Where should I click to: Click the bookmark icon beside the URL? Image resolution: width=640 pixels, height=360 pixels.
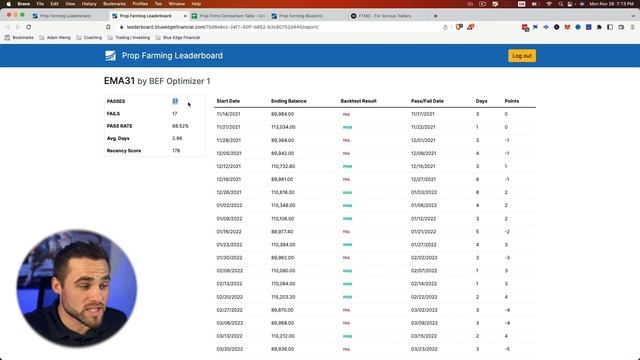tap(108, 27)
